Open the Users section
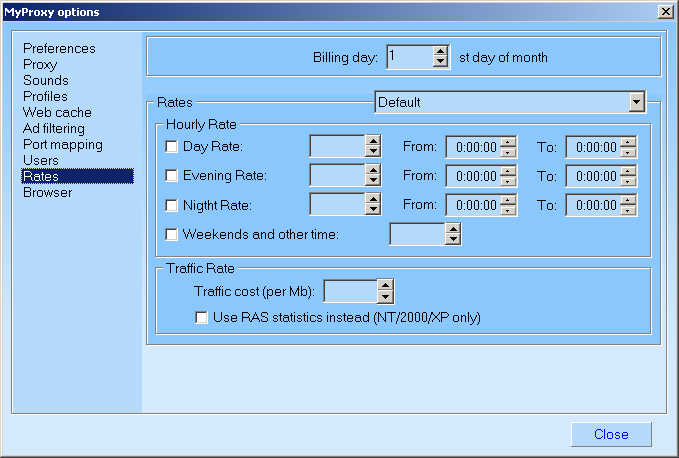 point(41,161)
